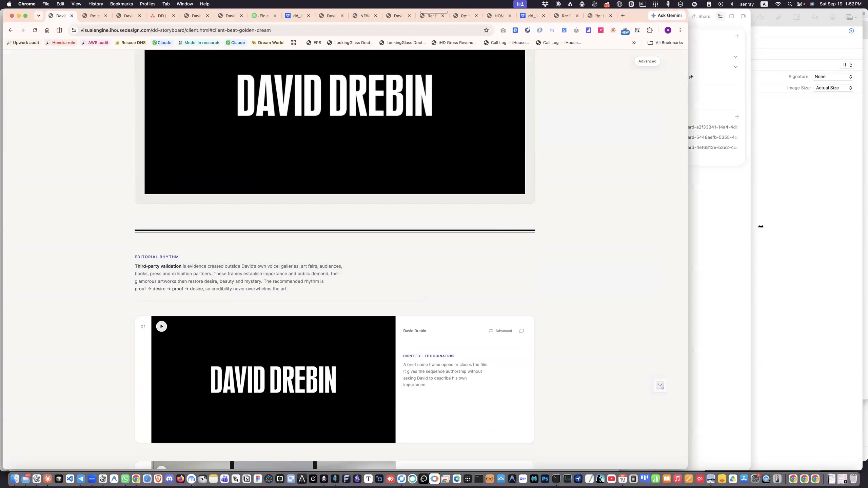Toggle Advanced options on frame 01 card
This screenshot has height=488, width=868.
[500, 331]
